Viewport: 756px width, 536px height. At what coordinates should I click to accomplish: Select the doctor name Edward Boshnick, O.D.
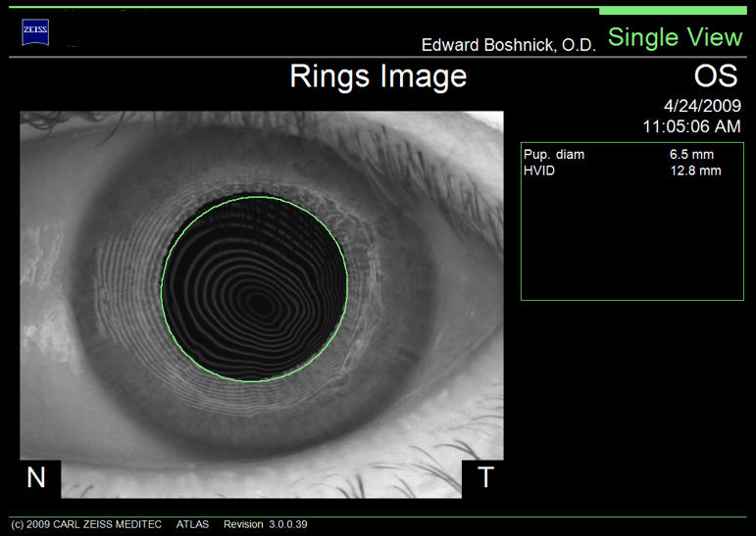pyautogui.click(x=508, y=45)
